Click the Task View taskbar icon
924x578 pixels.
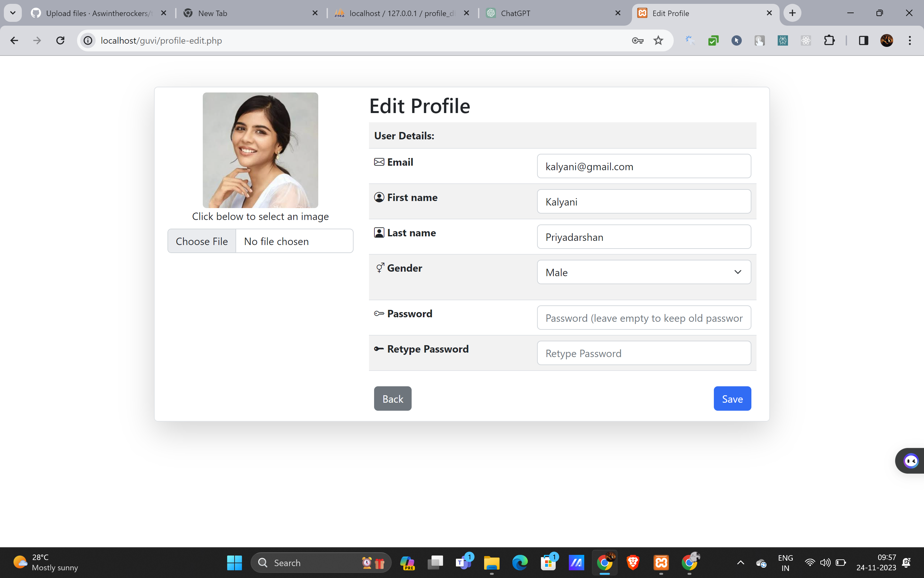click(x=435, y=563)
